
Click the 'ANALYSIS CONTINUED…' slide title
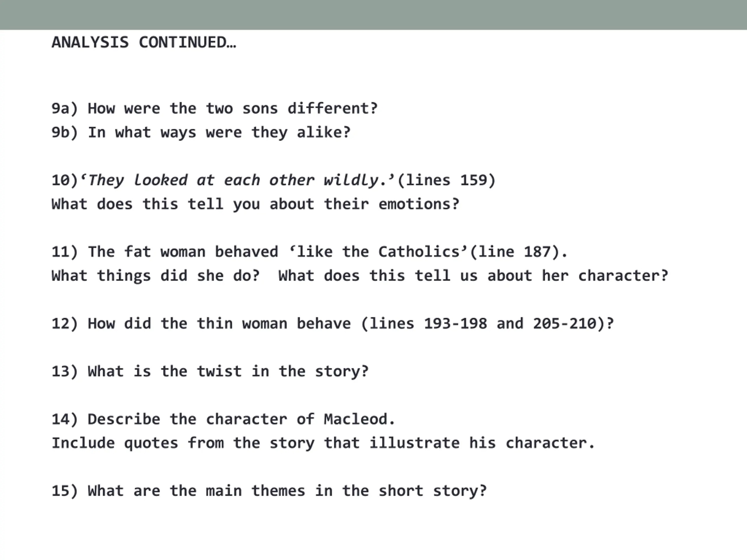[x=144, y=43]
